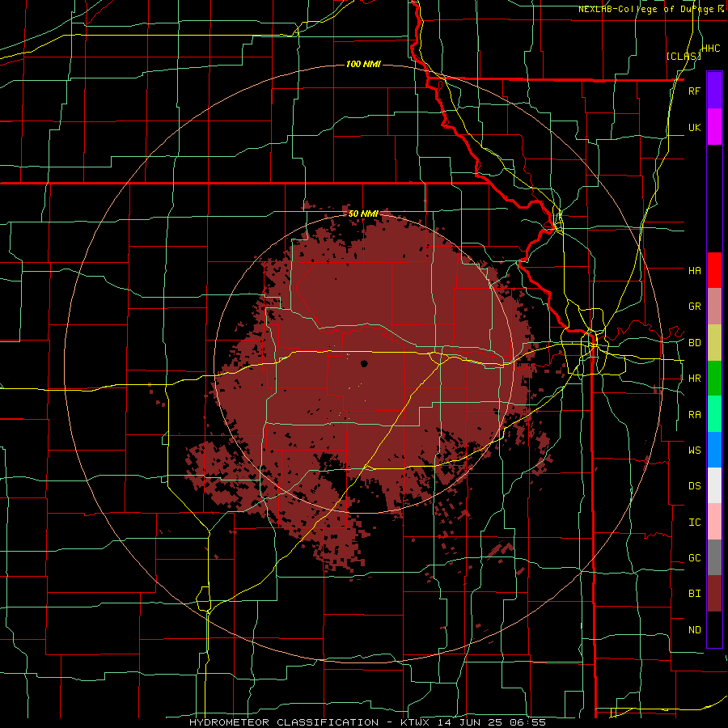Click the IC legend label

(694, 523)
